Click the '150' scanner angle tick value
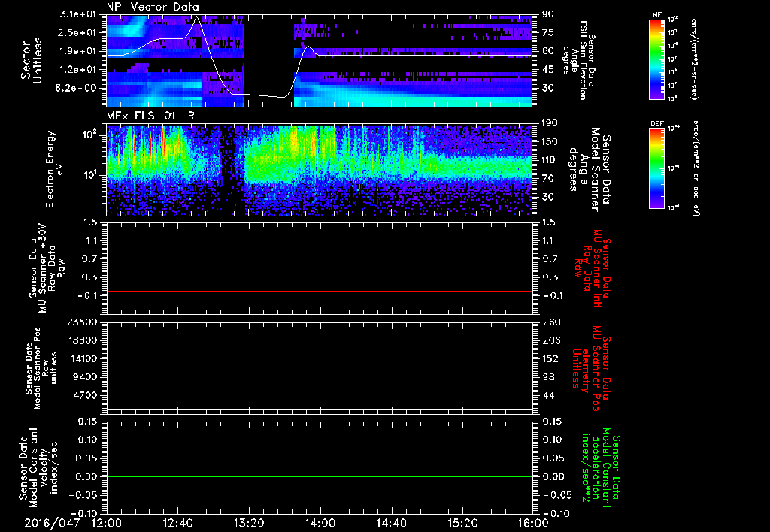Screen dimensions: 770x532 point(550,141)
